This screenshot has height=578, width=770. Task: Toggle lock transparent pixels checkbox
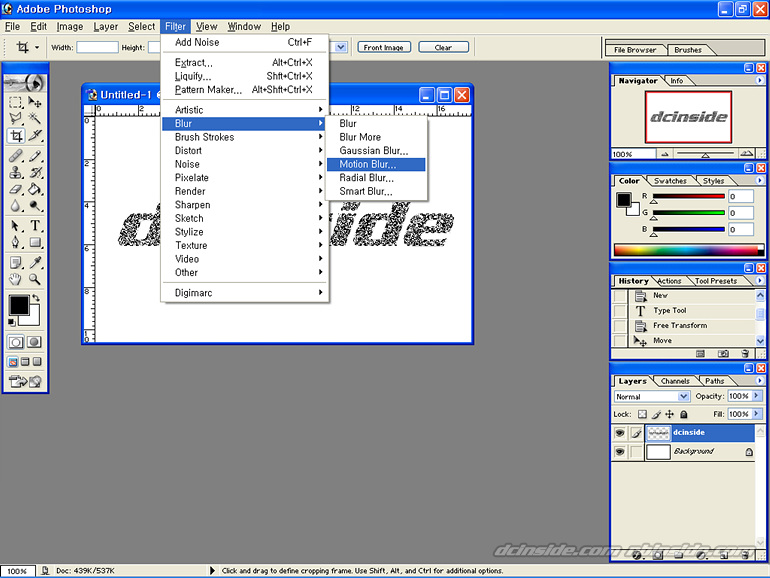point(642,414)
